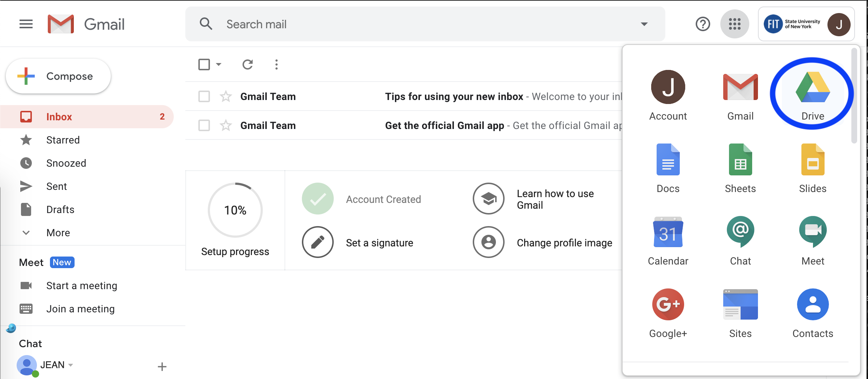Open Meet app from the apps panel

point(813,241)
